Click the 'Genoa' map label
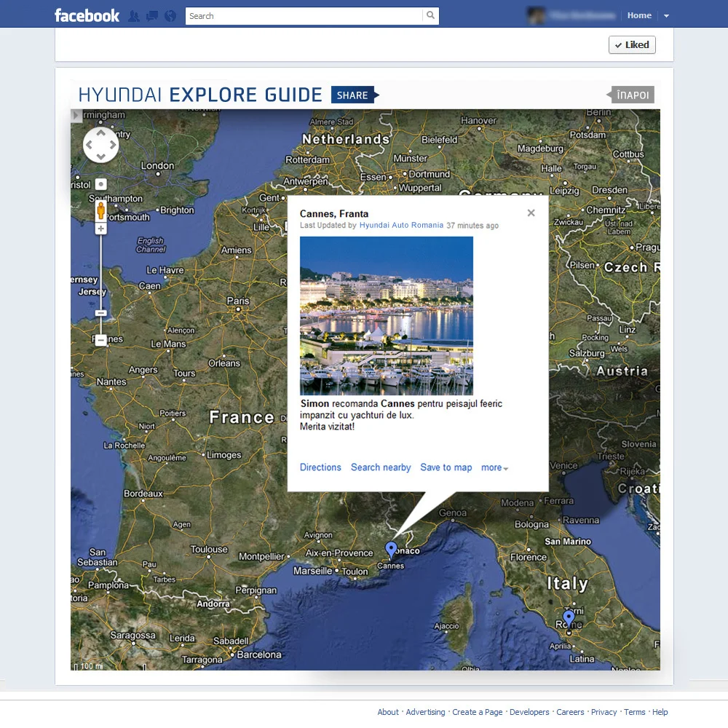The image size is (728, 728). [x=453, y=513]
